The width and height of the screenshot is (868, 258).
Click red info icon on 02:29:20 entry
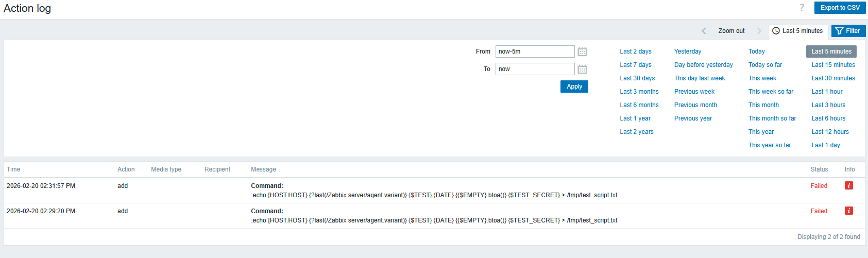click(x=848, y=211)
